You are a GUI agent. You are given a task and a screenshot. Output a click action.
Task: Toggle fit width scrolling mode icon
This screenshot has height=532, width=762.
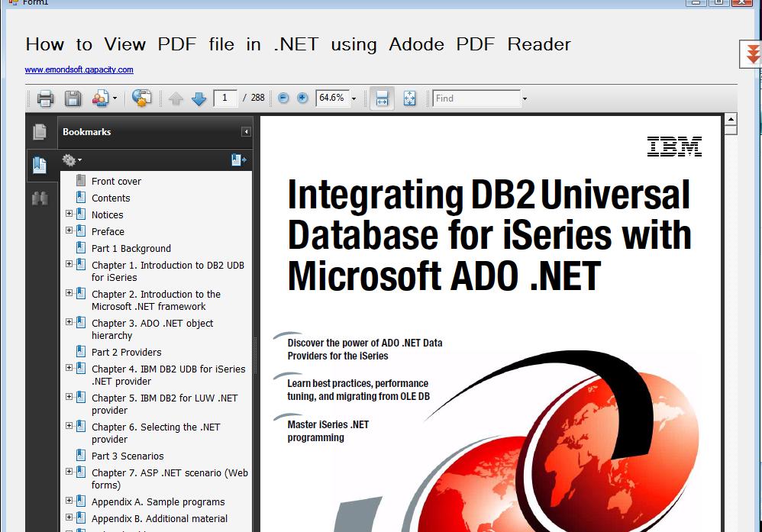(382, 98)
